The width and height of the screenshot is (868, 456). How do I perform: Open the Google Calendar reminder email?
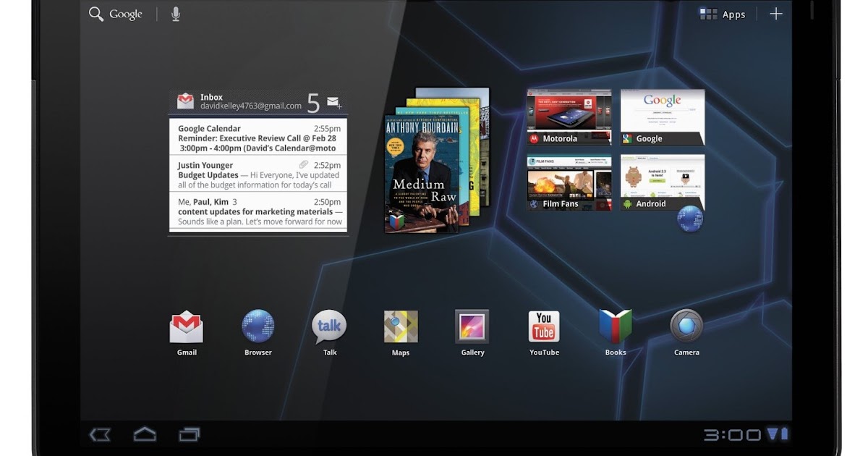click(x=259, y=138)
